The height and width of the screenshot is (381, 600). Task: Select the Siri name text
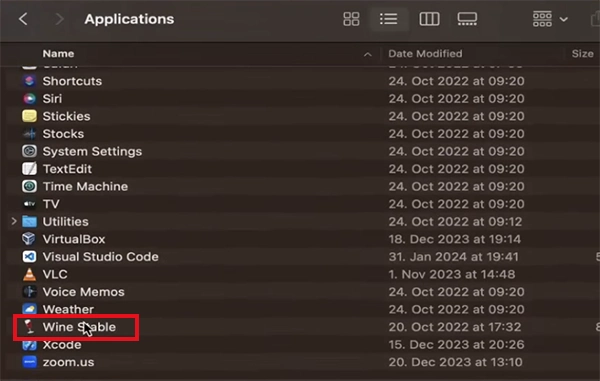click(x=52, y=99)
